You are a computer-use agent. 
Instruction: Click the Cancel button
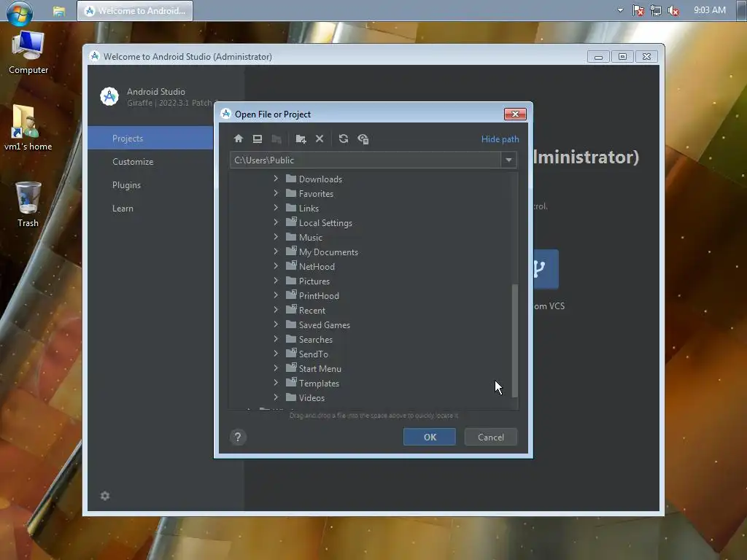tap(491, 437)
